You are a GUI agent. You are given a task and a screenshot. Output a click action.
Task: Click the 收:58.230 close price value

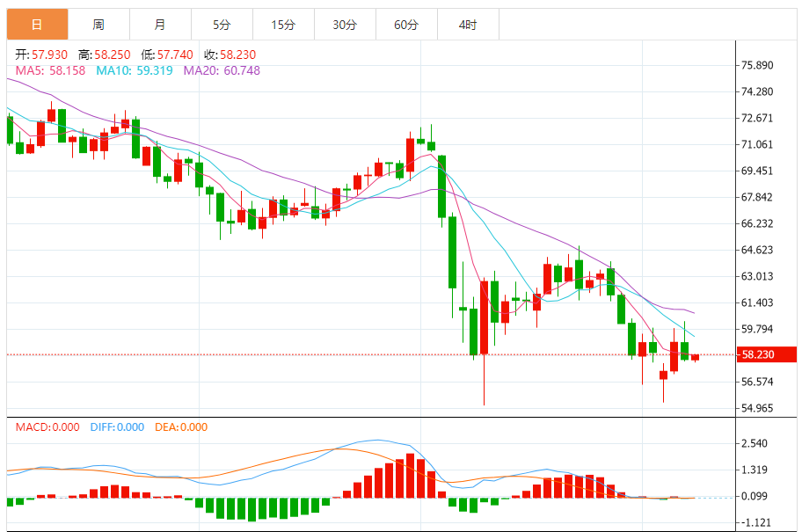coord(230,55)
